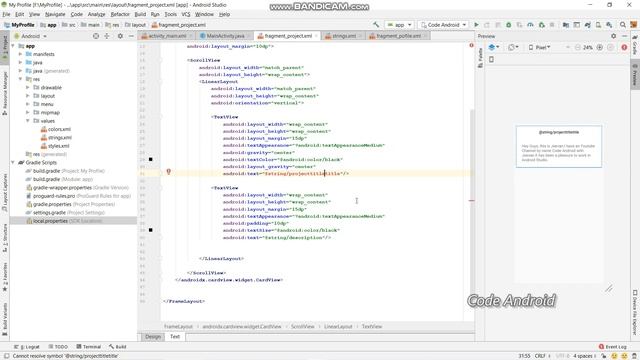Open the AVD Manager device icon

pos(598,25)
